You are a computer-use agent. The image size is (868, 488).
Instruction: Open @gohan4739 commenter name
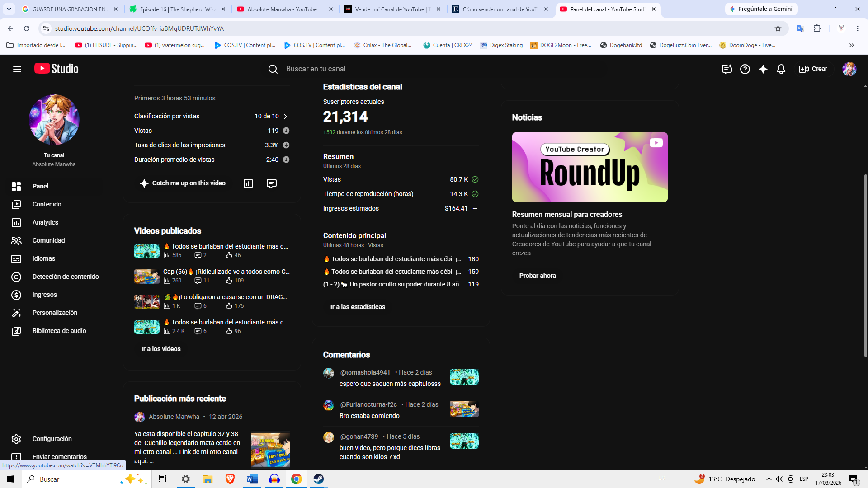click(359, 436)
